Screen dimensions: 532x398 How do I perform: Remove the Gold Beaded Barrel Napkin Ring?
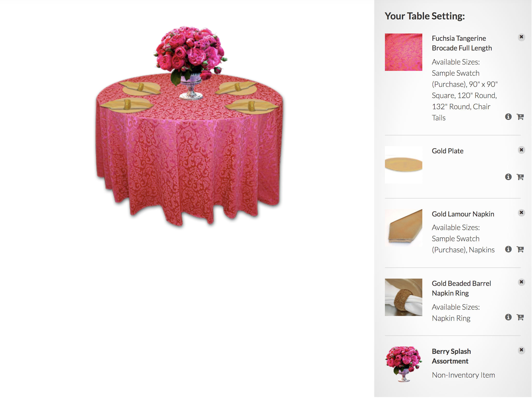tap(521, 282)
